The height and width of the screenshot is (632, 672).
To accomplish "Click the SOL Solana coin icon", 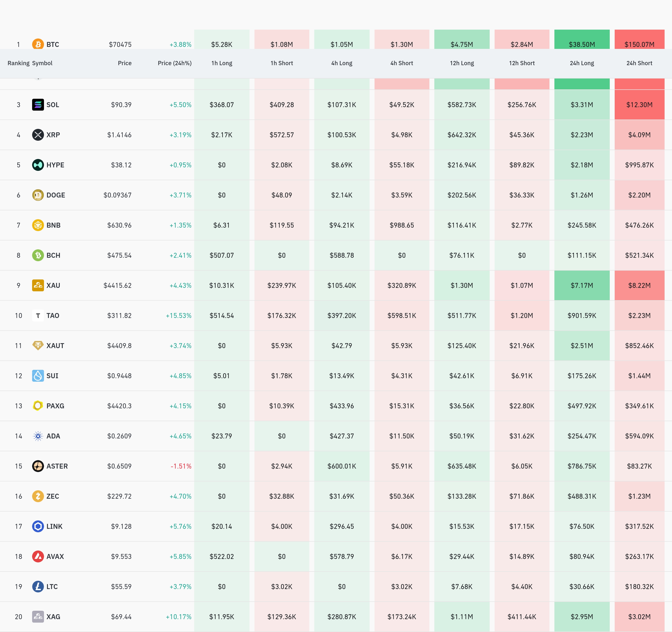I will [38, 105].
